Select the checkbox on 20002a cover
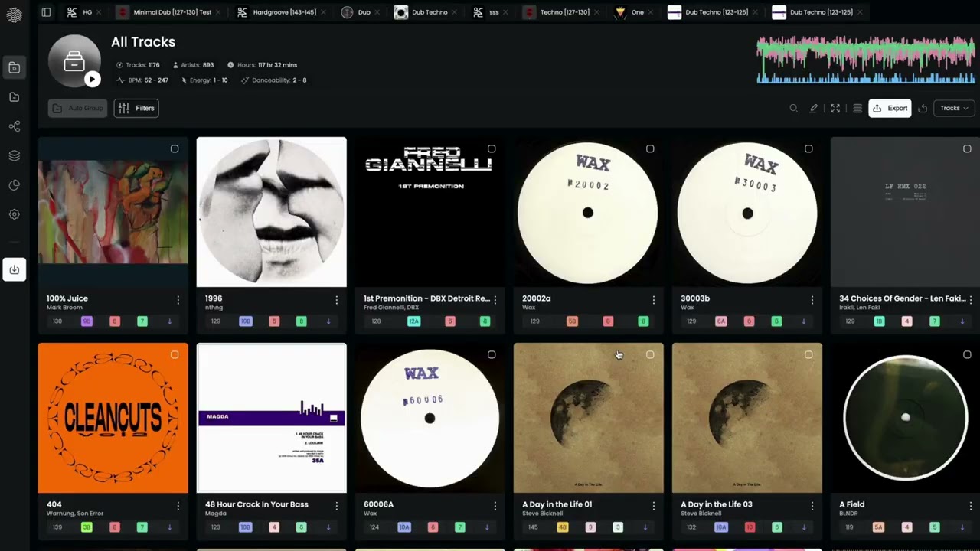Image resolution: width=980 pixels, height=551 pixels. [x=650, y=148]
